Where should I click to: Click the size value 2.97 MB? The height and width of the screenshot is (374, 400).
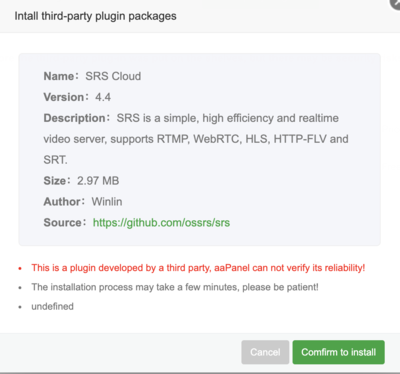(98, 181)
